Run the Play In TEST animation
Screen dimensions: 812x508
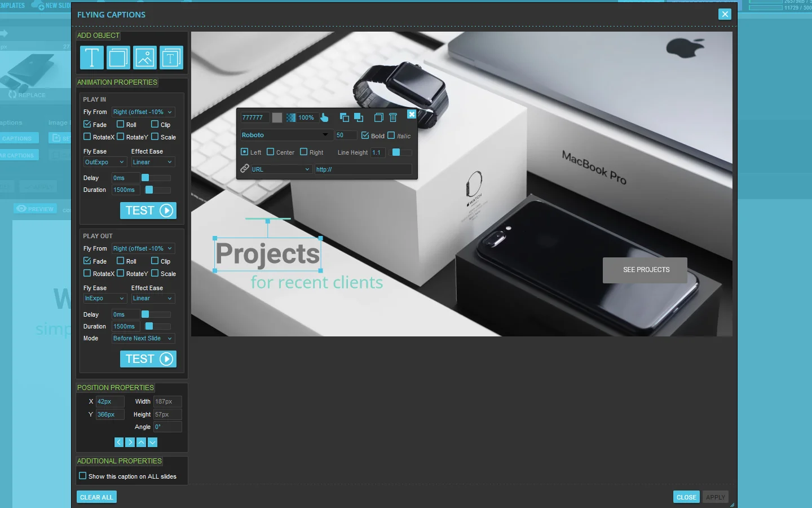point(148,211)
